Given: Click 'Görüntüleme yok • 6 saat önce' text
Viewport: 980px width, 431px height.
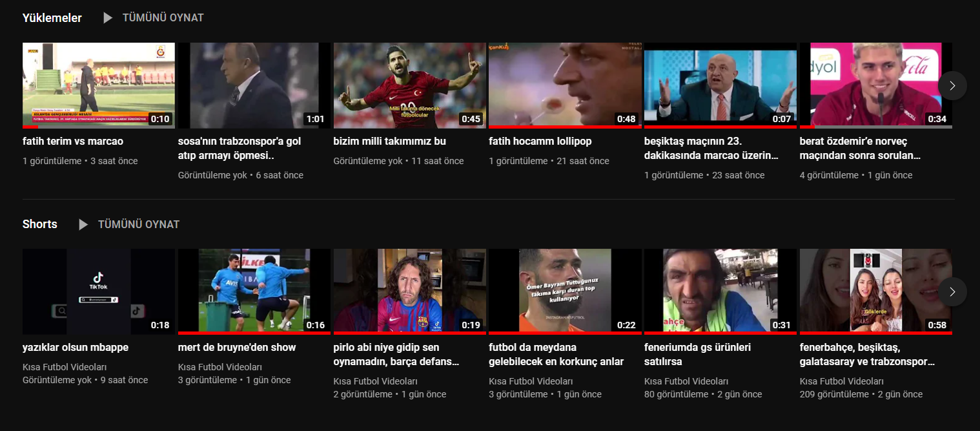Looking at the screenshot, I should [x=241, y=175].
